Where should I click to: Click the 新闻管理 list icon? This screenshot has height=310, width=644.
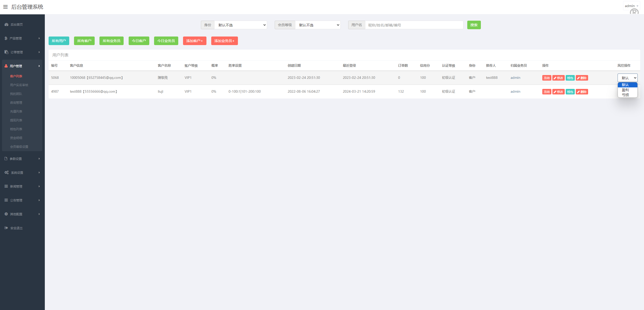click(x=6, y=186)
